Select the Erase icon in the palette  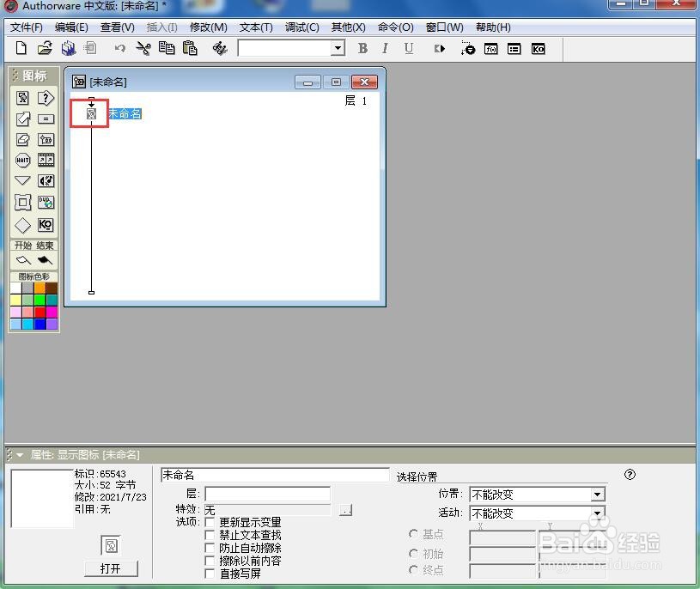[x=22, y=140]
